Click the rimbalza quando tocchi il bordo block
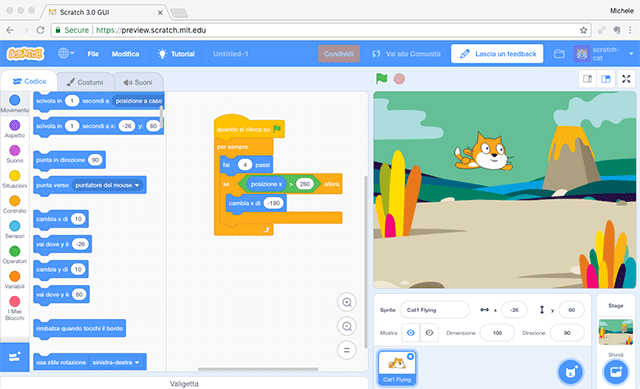This screenshot has width=640, height=389. tap(80, 329)
